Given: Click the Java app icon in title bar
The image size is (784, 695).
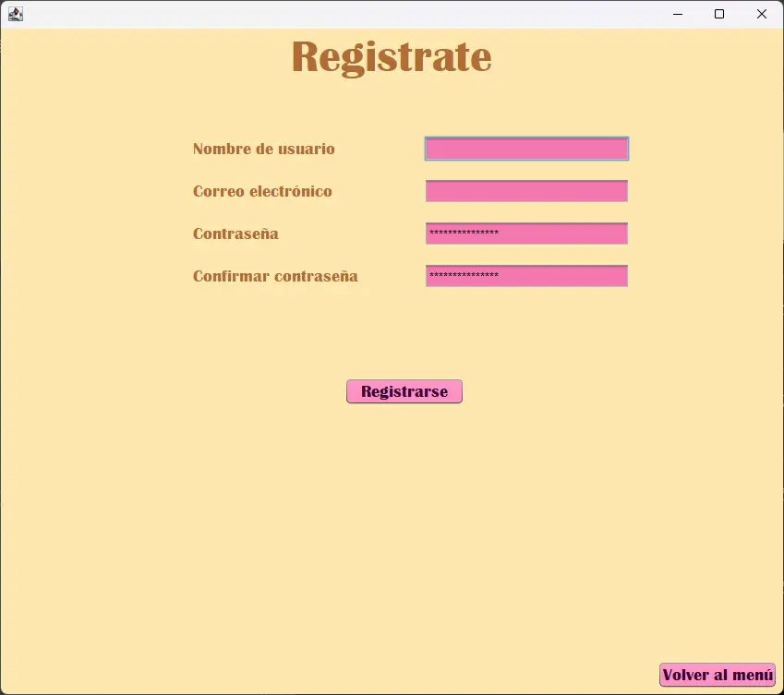Looking at the screenshot, I should point(15,14).
